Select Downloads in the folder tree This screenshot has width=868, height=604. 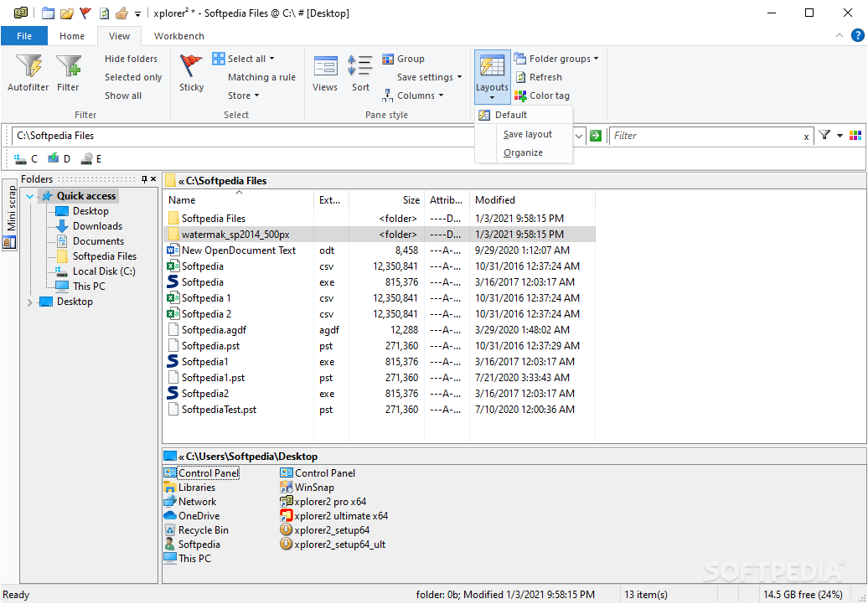coord(97,226)
